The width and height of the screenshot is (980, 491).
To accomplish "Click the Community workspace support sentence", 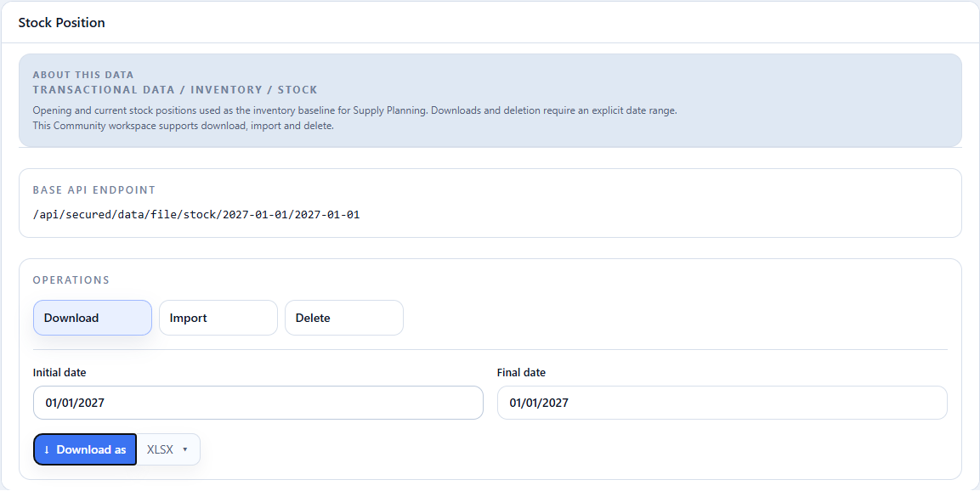I will tap(183, 126).
